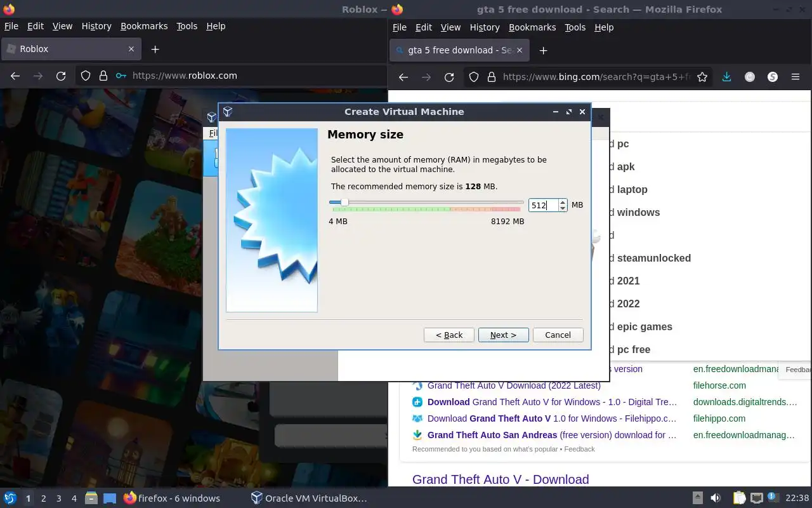Screen dimensions: 812x508
Task: Open Help menu in the Bing Firefox window
Action: click(604, 27)
